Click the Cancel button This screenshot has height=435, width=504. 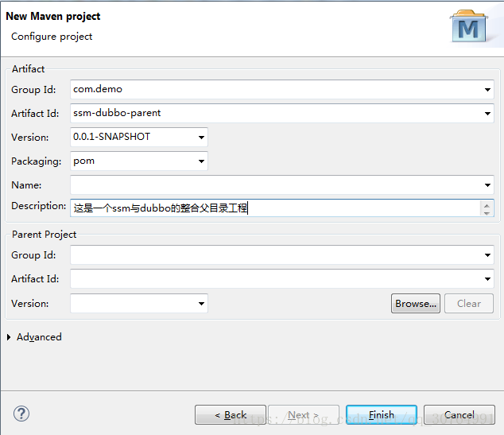pyautogui.click(x=459, y=415)
